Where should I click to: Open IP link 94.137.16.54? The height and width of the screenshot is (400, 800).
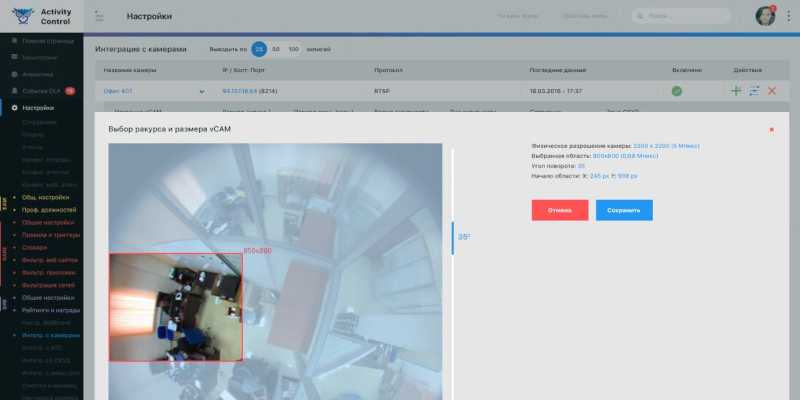[240, 91]
